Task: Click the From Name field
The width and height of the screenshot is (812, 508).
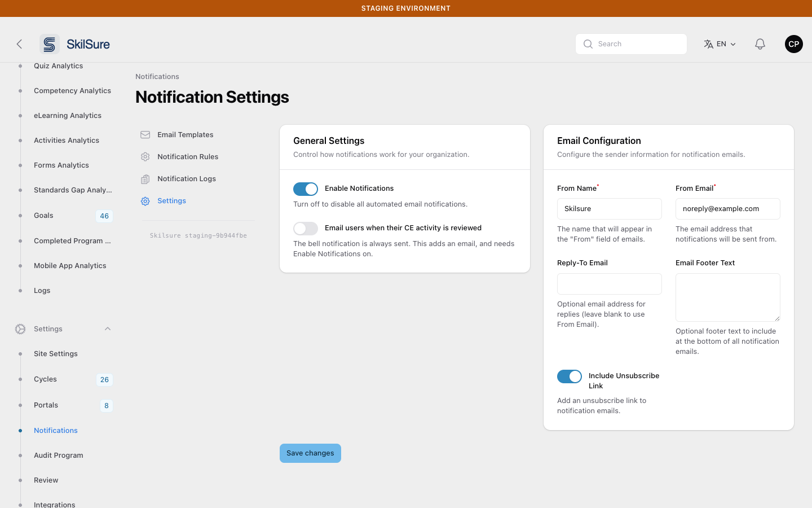Action: [610, 209]
